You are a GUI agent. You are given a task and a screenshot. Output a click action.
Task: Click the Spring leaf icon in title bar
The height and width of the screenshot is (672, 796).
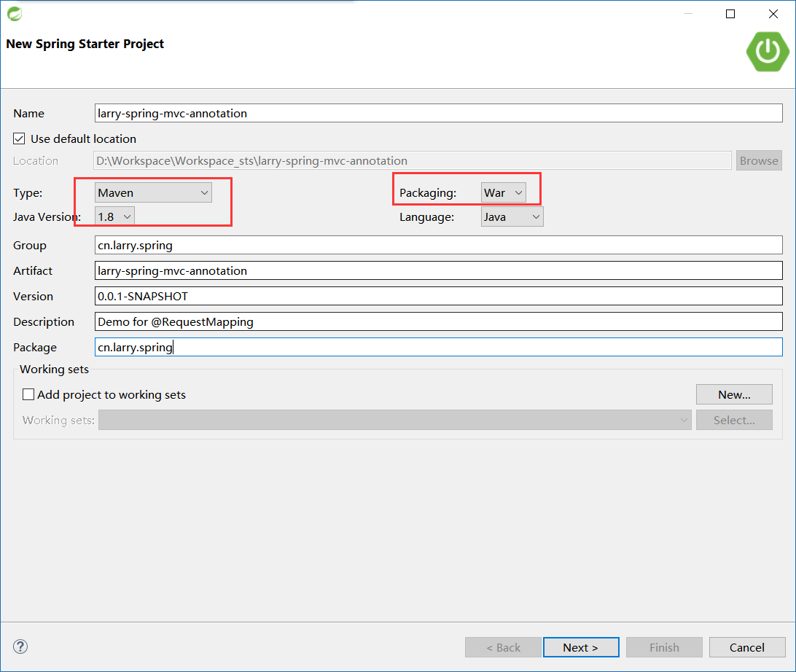pyautogui.click(x=15, y=14)
